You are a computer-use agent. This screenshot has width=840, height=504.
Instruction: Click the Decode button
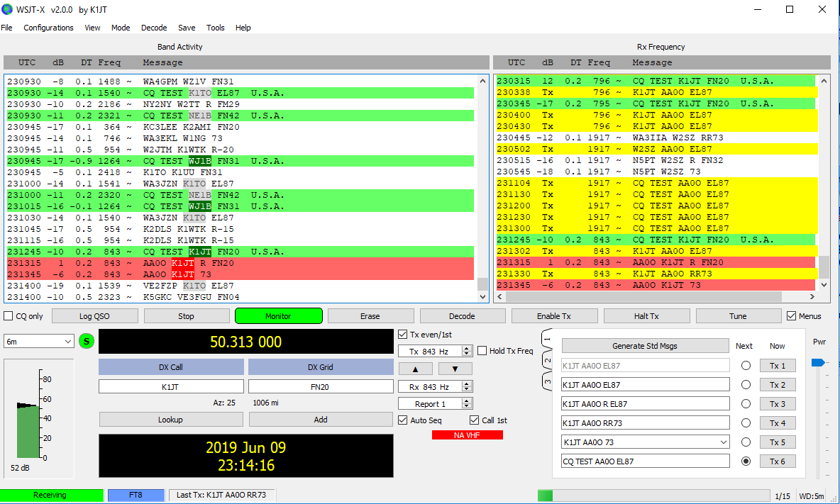[x=463, y=316]
